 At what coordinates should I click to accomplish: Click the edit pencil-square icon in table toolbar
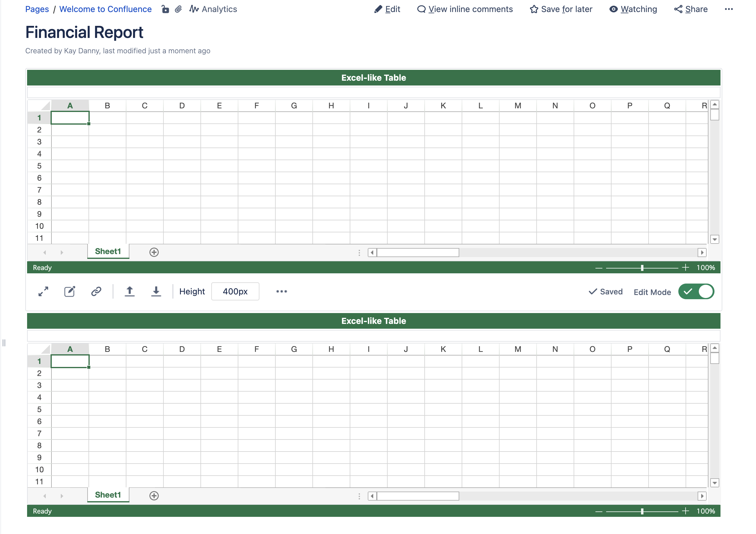70,292
